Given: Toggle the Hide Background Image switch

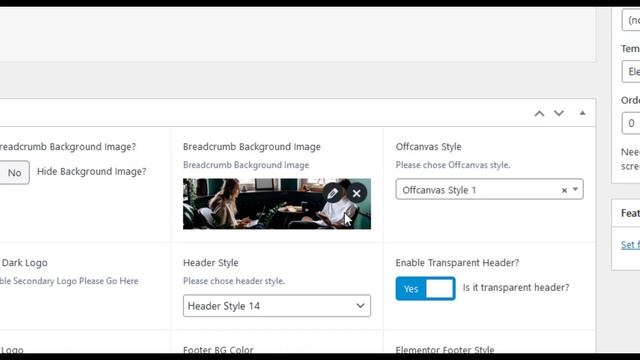Looking at the screenshot, I should click(14, 173).
